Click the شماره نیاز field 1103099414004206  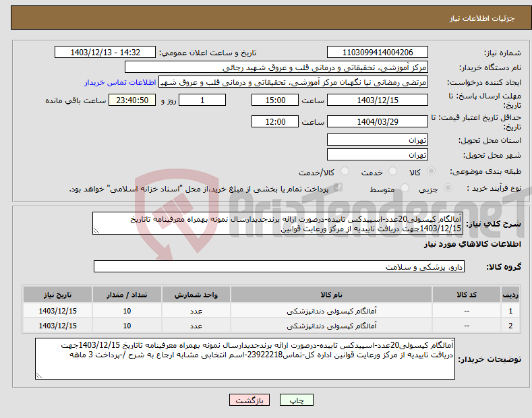pos(378,53)
